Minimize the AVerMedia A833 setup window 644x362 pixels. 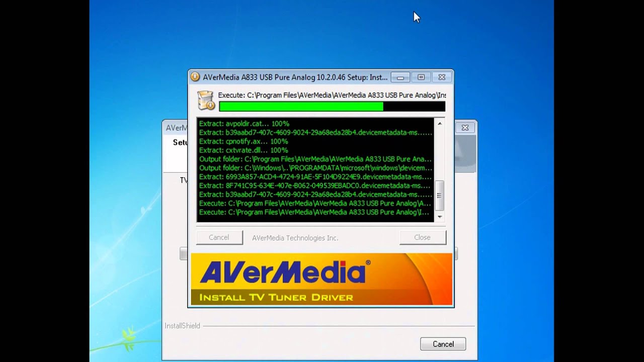coord(400,77)
